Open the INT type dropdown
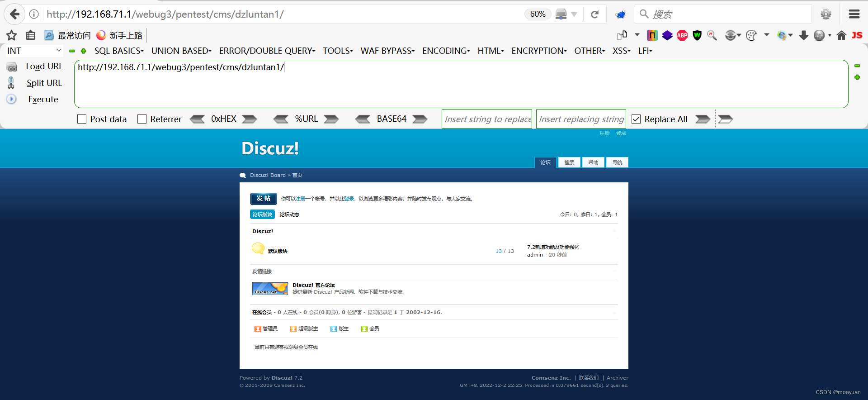Screen dimensions: 868x400 click(34, 51)
